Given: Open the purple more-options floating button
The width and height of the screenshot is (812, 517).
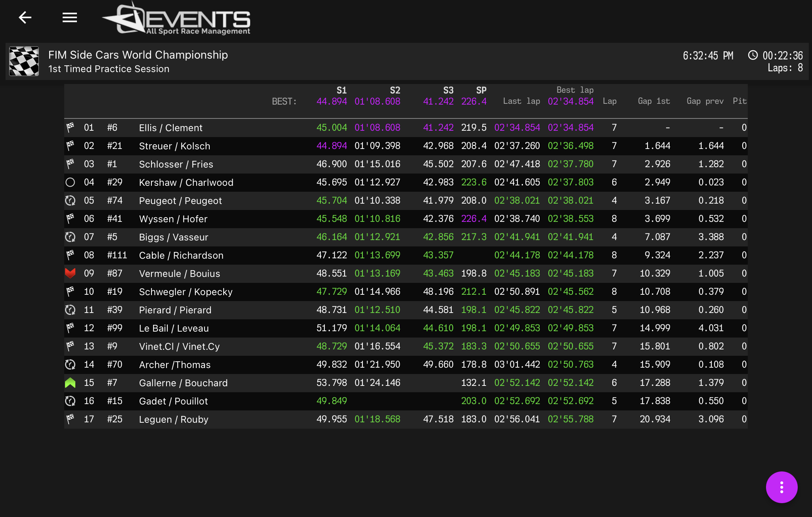Looking at the screenshot, I should click(x=781, y=487).
